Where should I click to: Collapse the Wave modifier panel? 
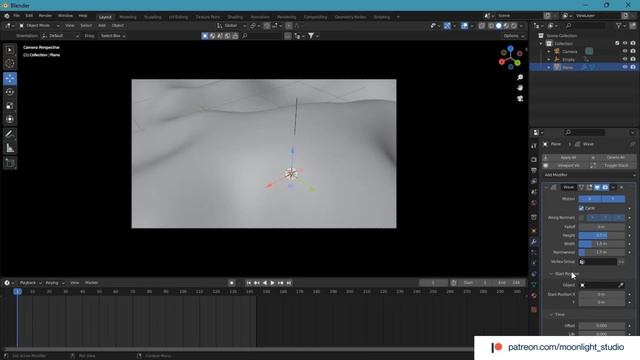(547, 187)
